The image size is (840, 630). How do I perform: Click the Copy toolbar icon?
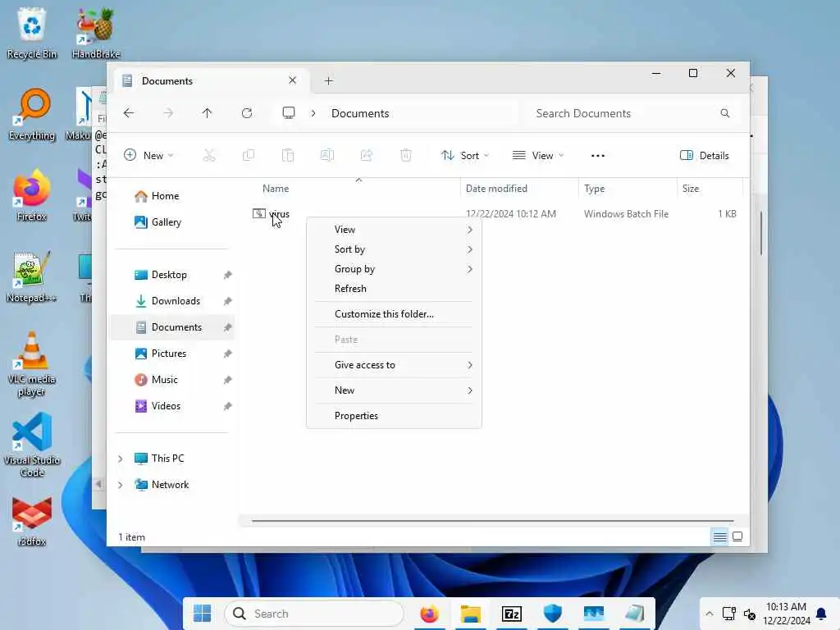point(249,155)
